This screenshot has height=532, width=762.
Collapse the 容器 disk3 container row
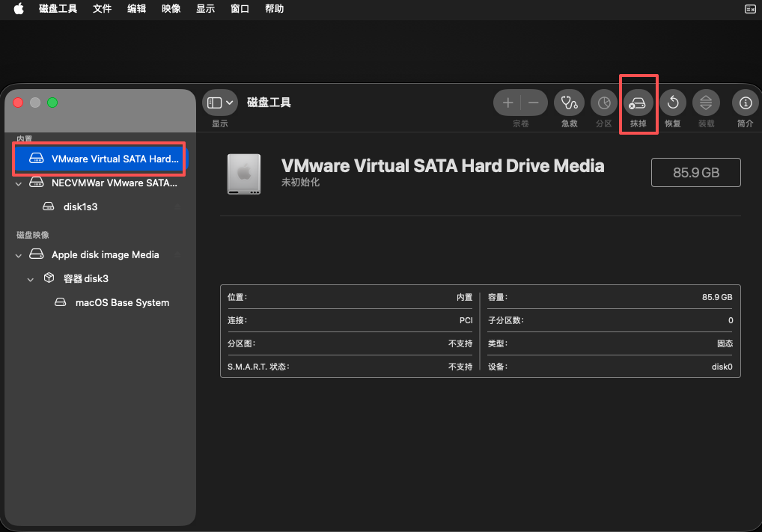(x=31, y=279)
